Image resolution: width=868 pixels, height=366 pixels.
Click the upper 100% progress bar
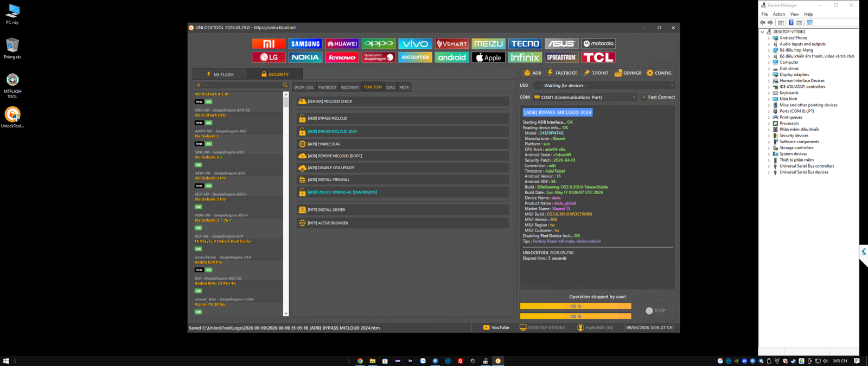(x=576, y=306)
